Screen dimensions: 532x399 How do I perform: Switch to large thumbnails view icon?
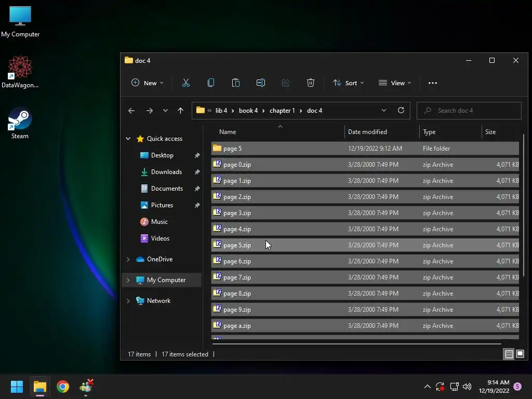pos(520,354)
